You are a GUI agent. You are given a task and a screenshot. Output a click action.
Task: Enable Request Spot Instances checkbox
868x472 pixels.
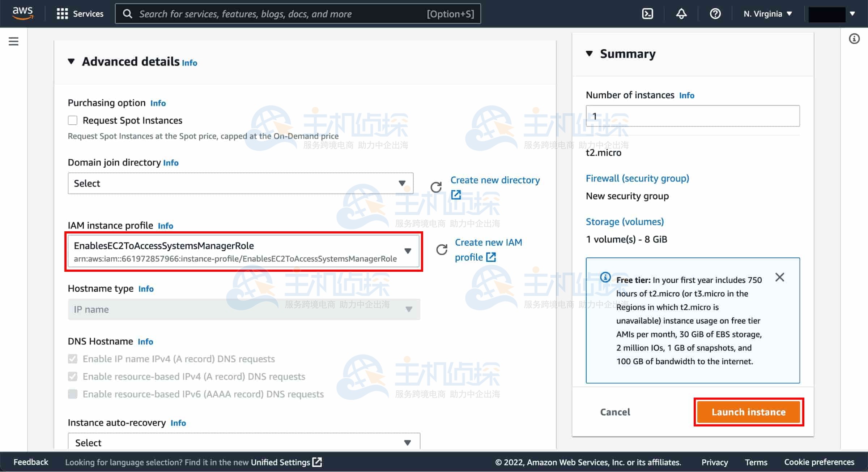[73, 120]
